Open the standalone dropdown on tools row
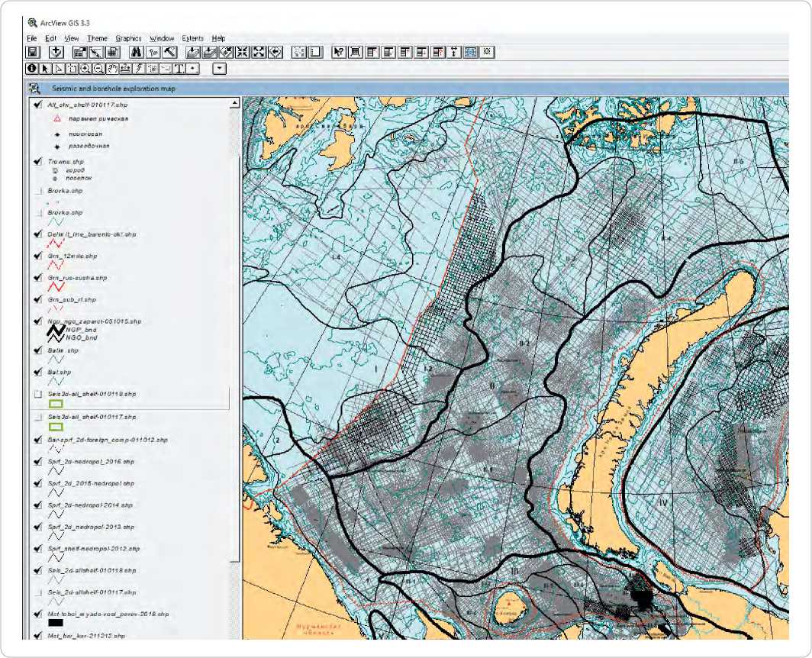 coord(220,69)
